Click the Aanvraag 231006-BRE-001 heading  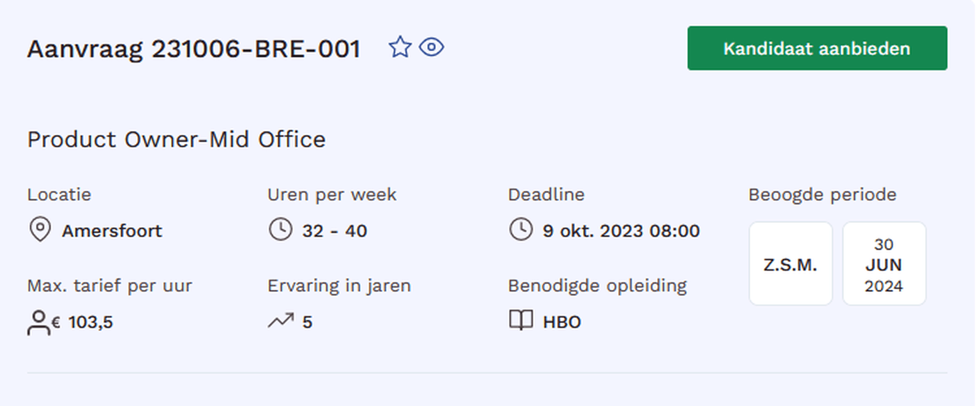coord(194,49)
